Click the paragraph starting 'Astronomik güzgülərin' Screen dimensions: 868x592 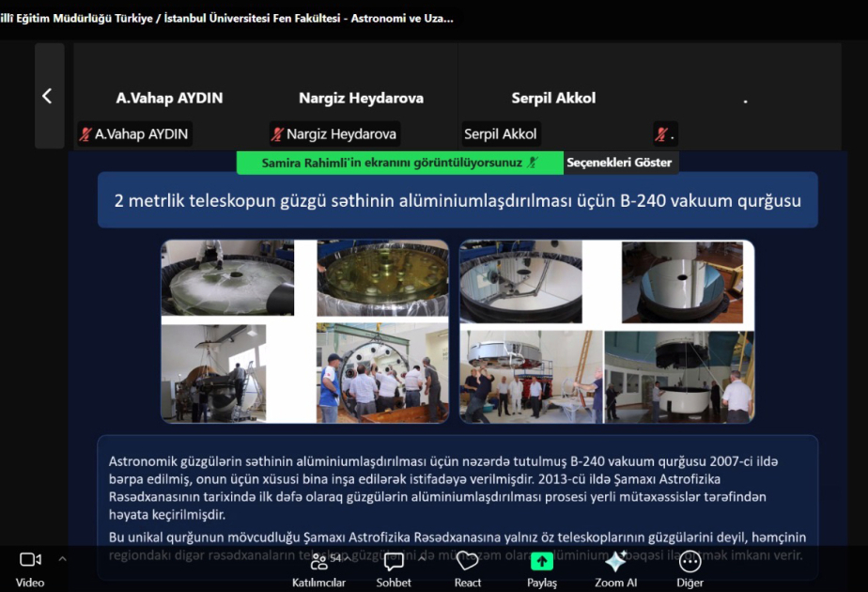point(443,488)
